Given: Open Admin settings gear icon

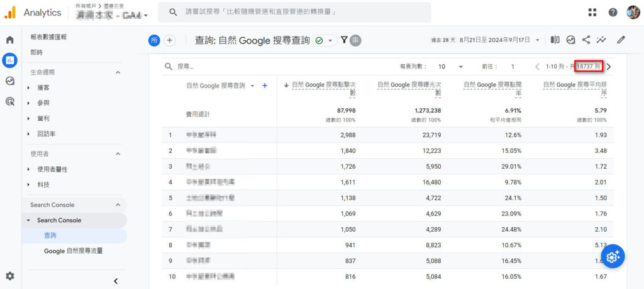Looking at the screenshot, I should [x=9, y=276].
